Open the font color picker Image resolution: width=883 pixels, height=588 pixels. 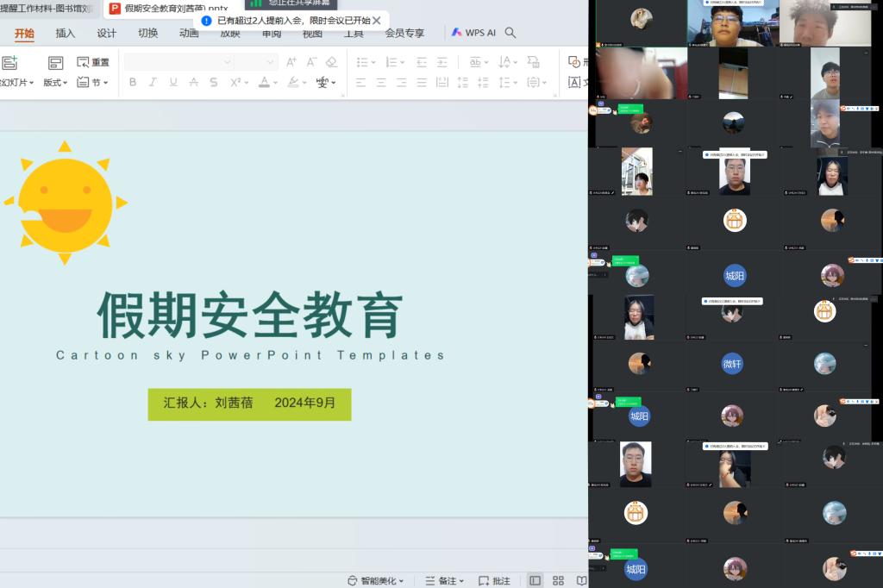tap(266, 83)
